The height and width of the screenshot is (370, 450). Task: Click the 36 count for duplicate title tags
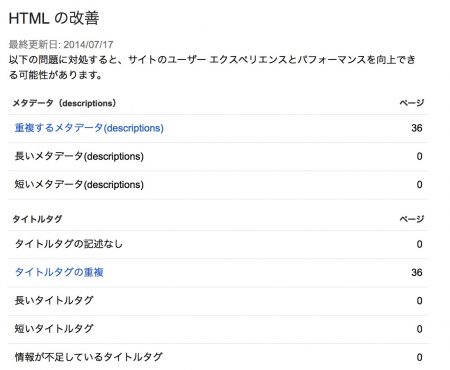(x=417, y=272)
